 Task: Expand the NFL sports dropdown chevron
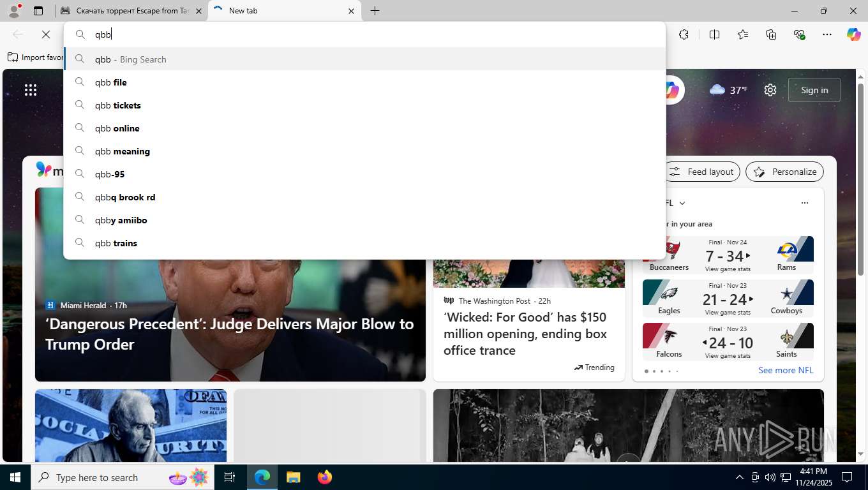[682, 203]
